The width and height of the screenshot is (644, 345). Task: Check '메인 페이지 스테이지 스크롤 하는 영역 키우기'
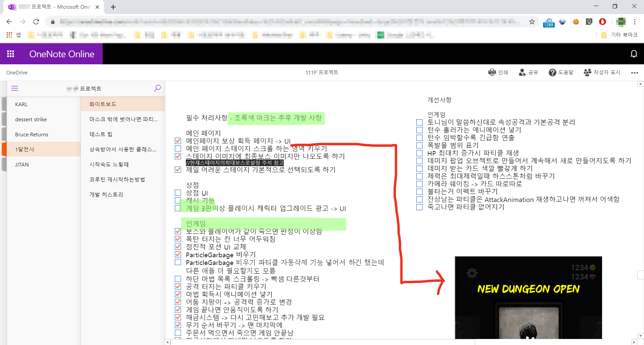click(178, 149)
